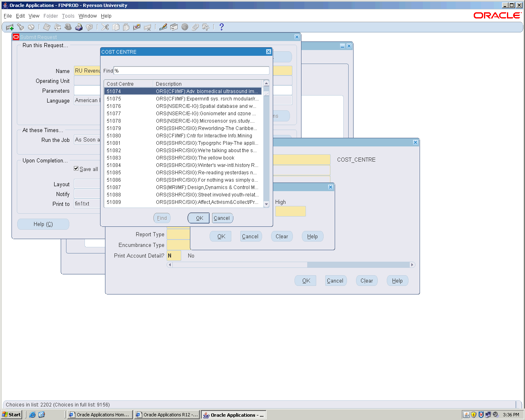The width and height of the screenshot is (525, 420).
Task: Open the Window menu
Action: tap(87, 16)
